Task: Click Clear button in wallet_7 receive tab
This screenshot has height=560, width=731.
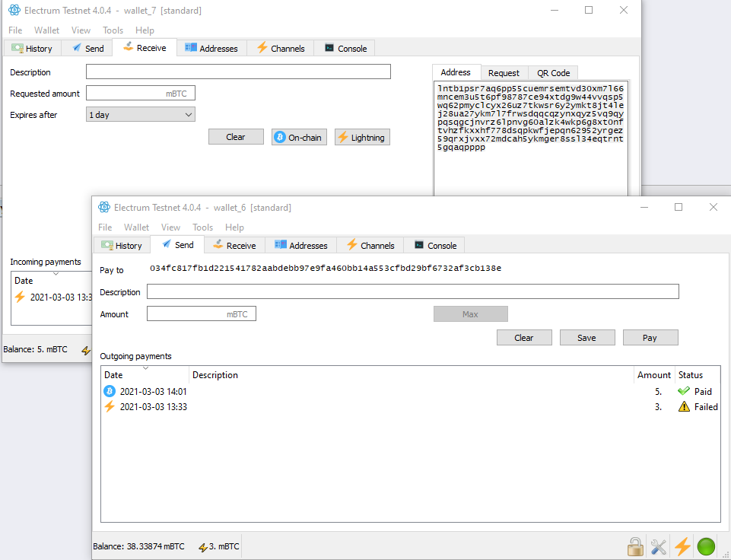Action: pos(236,137)
